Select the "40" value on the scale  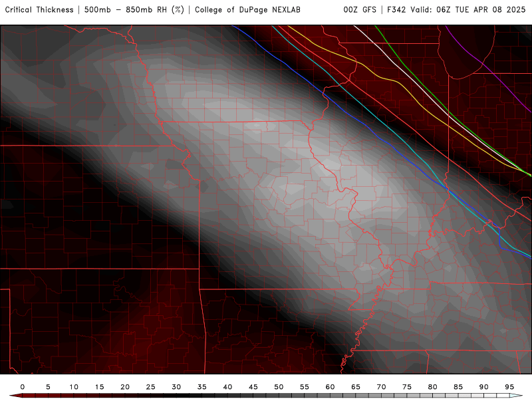tap(227, 387)
